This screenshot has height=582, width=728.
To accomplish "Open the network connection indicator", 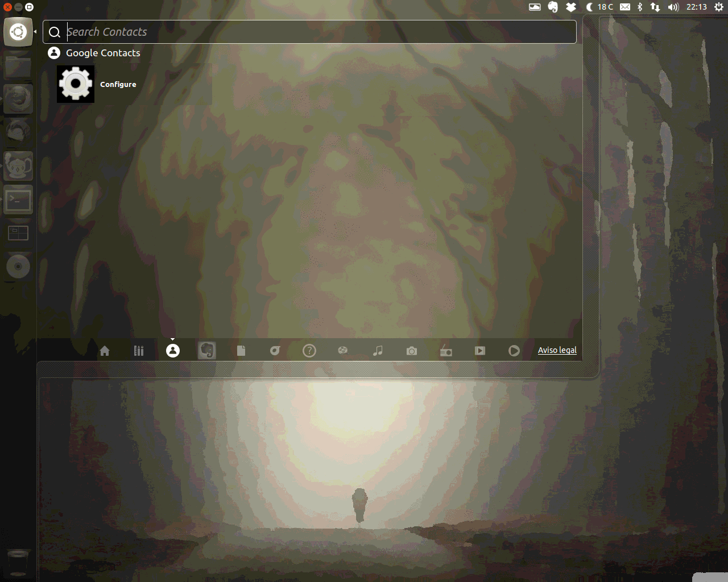I will [655, 7].
